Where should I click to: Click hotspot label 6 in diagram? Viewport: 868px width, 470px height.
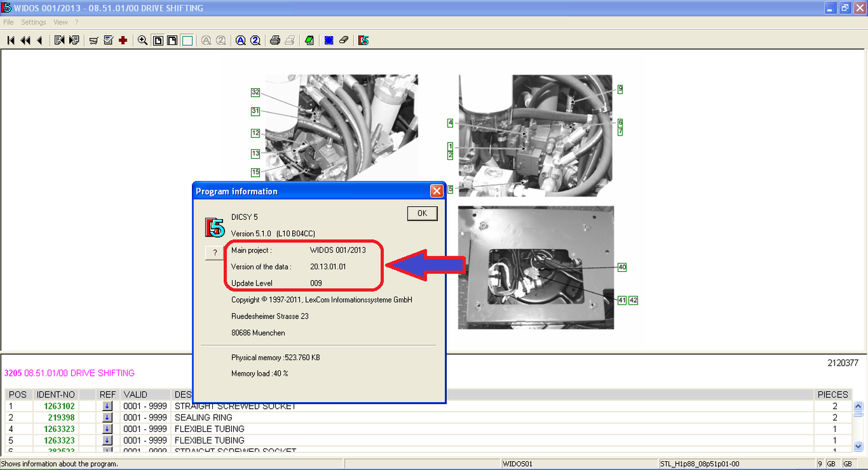(x=620, y=122)
